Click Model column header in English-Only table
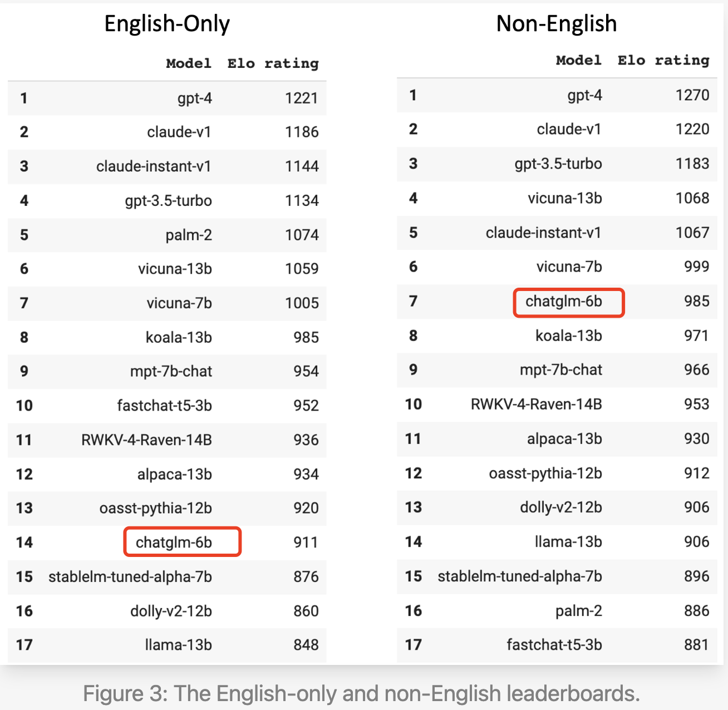 pyautogui.click(x=189, y=63)
